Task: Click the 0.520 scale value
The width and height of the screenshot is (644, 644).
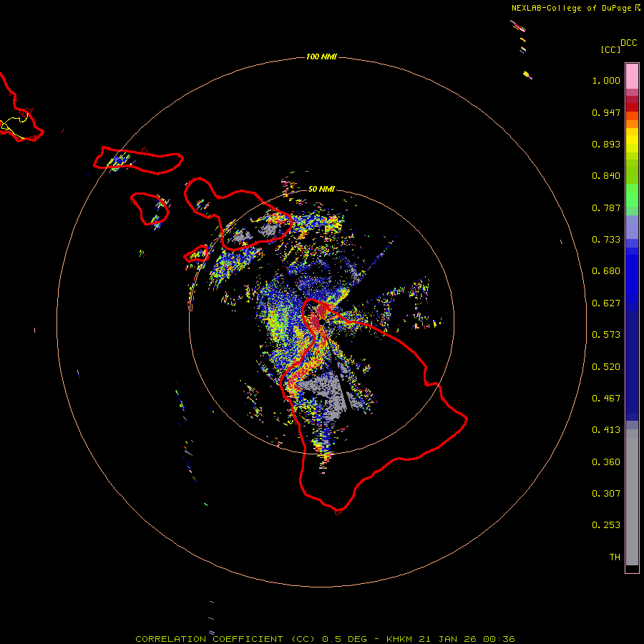Action: (606, 367)
